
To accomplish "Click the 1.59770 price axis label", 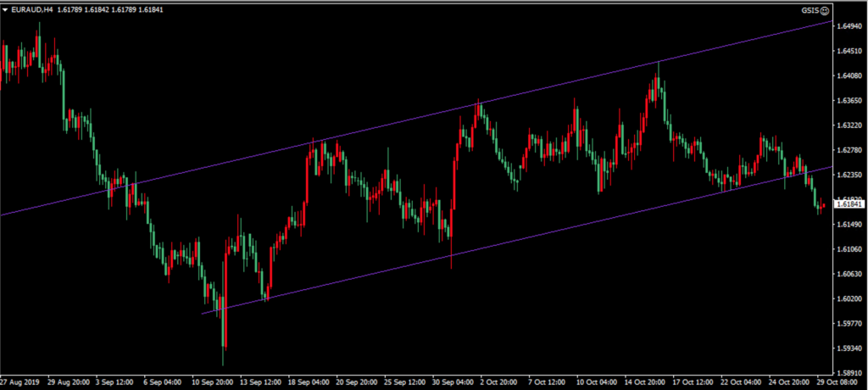I will [849, 324].
